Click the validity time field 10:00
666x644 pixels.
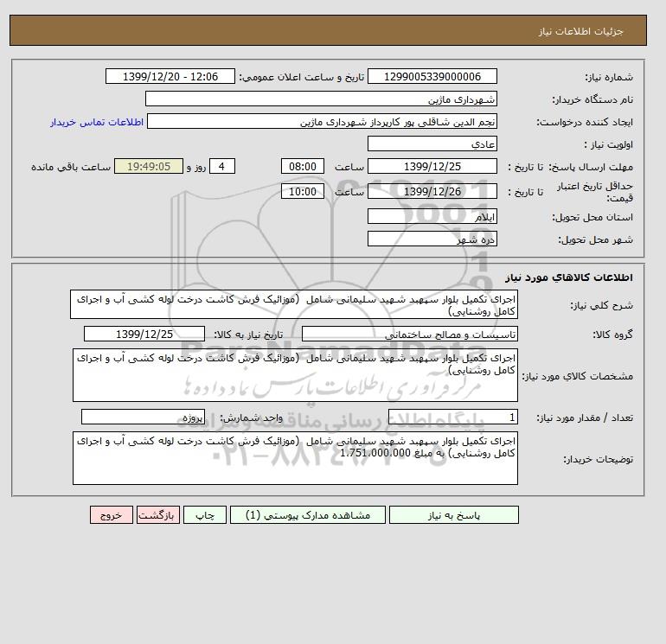pyautogui.click(x=303, y=191)
